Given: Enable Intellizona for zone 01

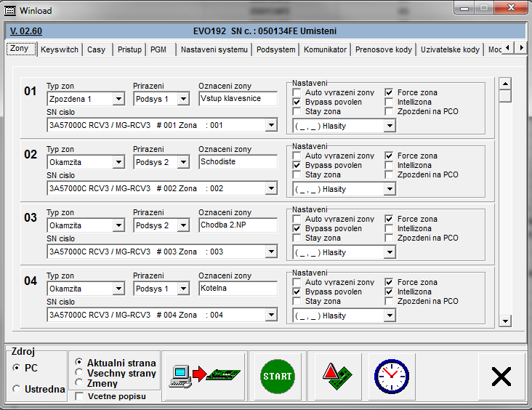Looking at the screenshot, I should point(390,102).
